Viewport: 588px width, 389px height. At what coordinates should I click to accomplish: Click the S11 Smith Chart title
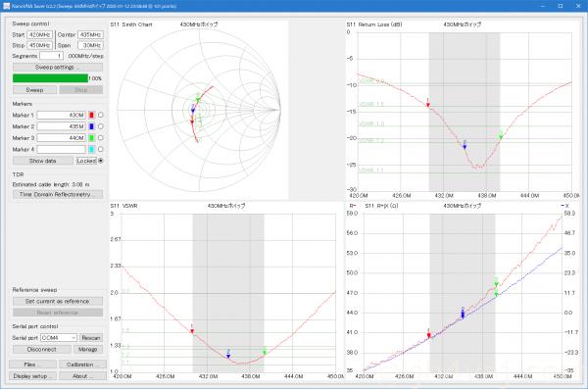point(131,24)
